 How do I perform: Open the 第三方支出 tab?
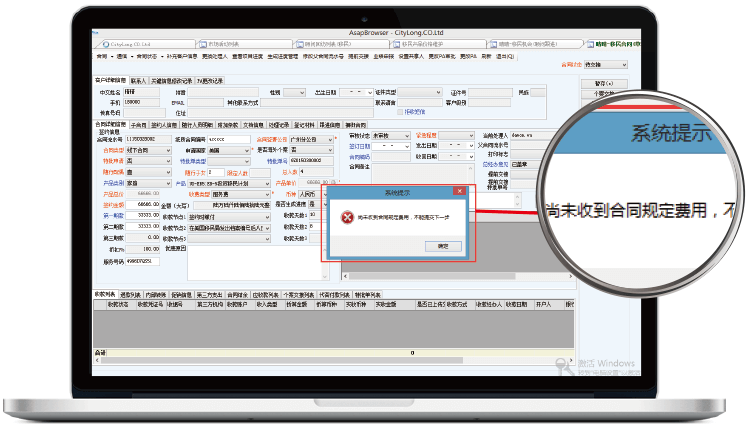210,295
